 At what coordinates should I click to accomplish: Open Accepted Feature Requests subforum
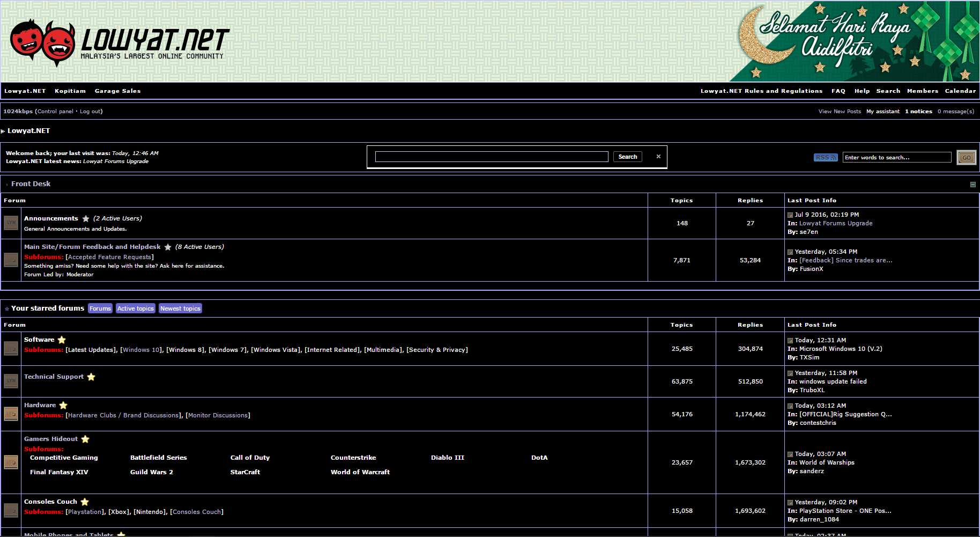point(110,258)
